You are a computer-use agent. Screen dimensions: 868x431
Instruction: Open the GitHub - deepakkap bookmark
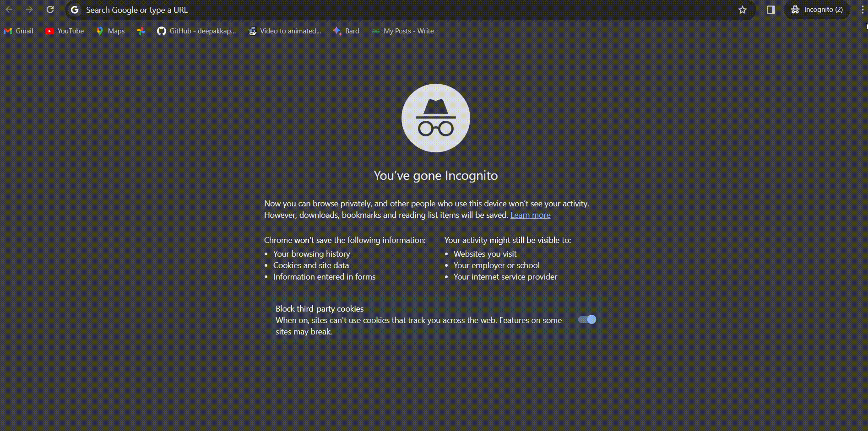point(196,31)
